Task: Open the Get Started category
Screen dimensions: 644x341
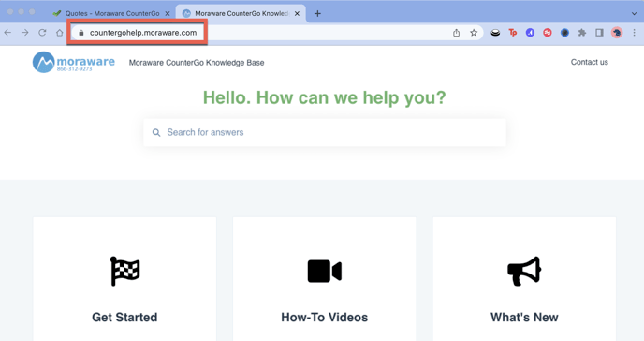Action: pyautogui.click(x=124, y=279)
